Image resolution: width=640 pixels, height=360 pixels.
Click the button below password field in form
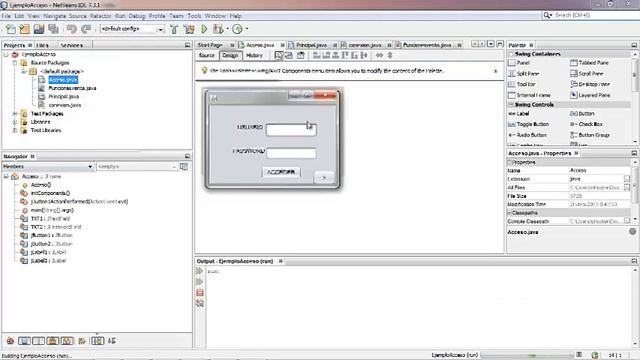[x=281, y=172]
